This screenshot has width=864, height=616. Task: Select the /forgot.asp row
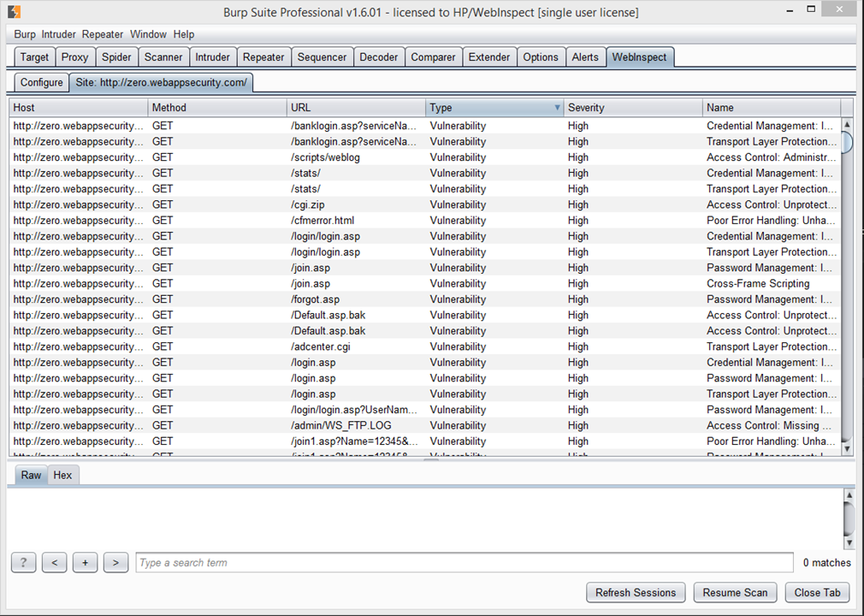[x=425, y=299]
